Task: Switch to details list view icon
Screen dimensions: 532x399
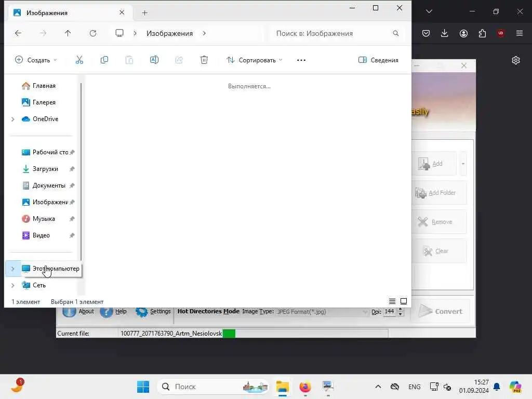Action: pos(392,301)
